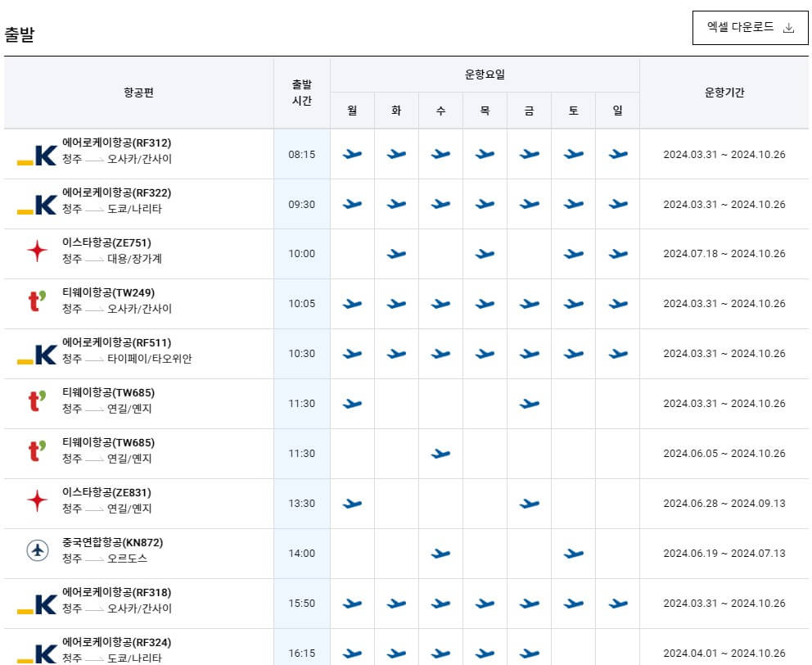Click the download arrow icon in Excel button
The height and width of the screenshot is (665, 812).
[789, 26]
